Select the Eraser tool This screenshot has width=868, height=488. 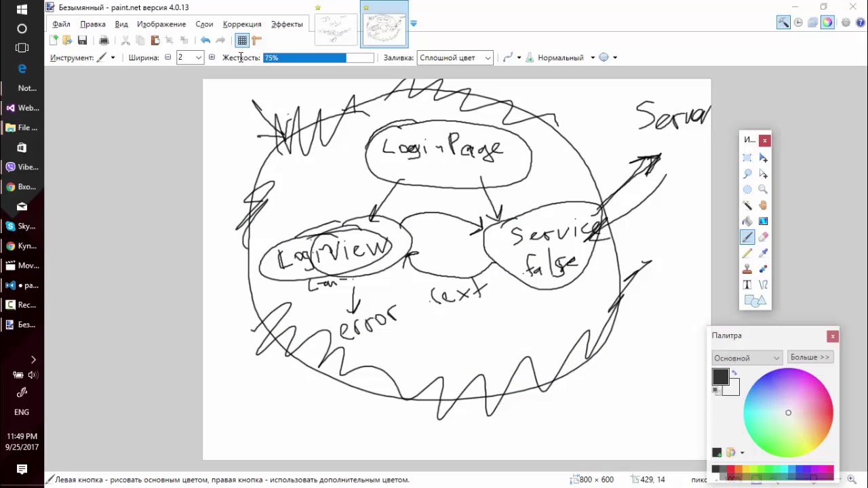point(764,237)
